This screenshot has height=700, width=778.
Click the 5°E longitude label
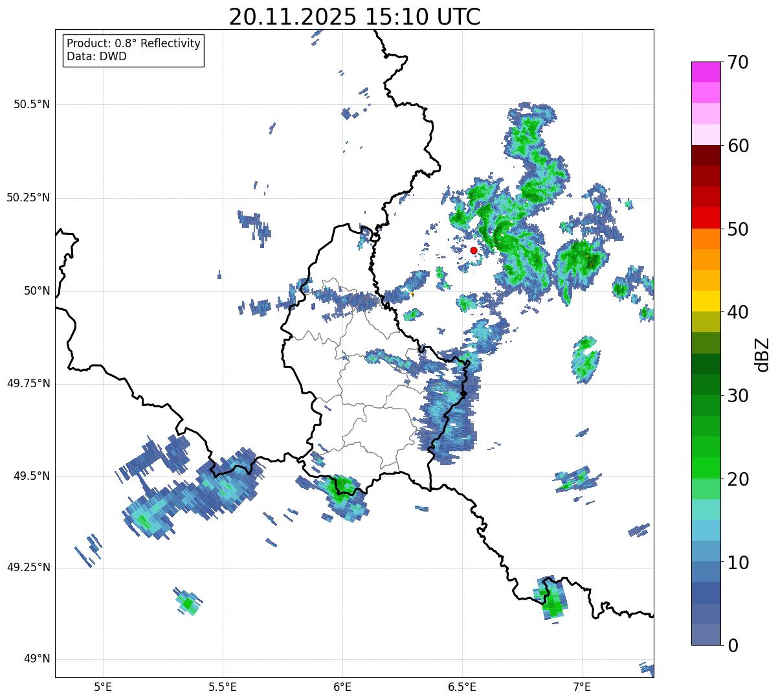[x=103, y=686]
